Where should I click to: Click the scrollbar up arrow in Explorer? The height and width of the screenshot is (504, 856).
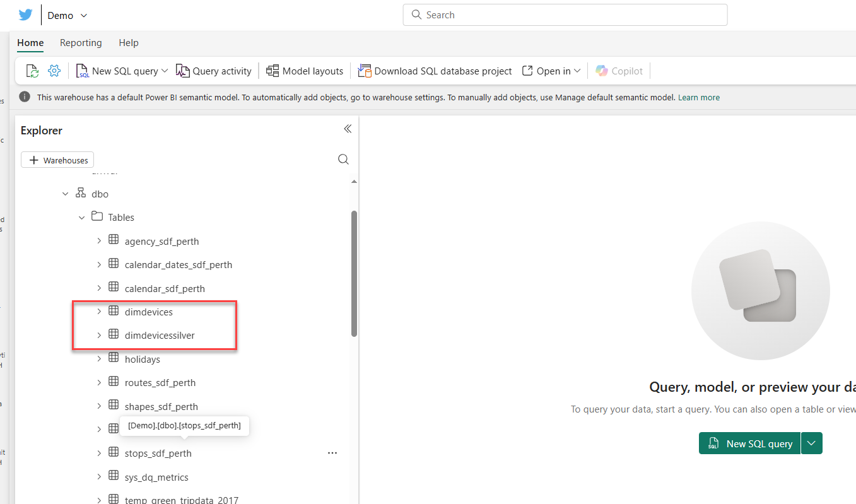tap(354, 182)
